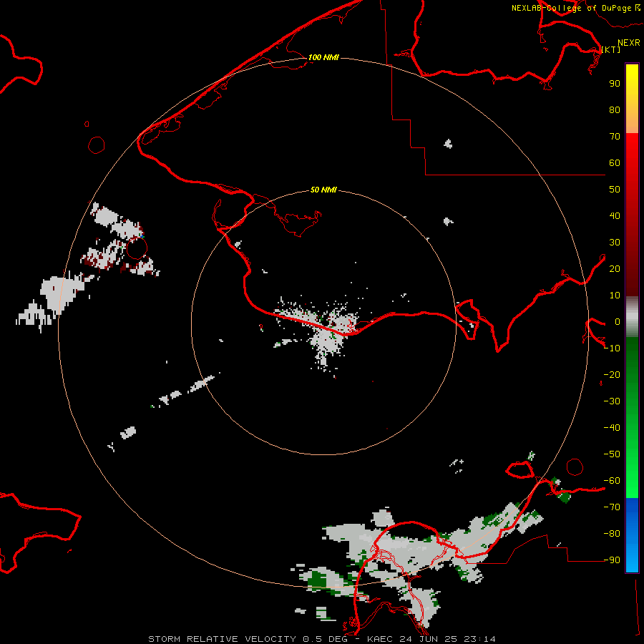Screen dimensions: 644x644
Task: Click the 90 value on the velocity scale
Action: coord(615,84)
